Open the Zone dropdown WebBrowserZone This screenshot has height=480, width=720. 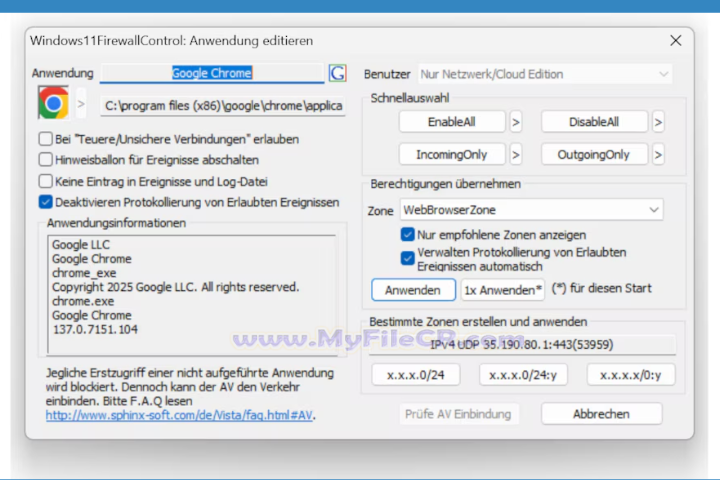click(531, 210)
